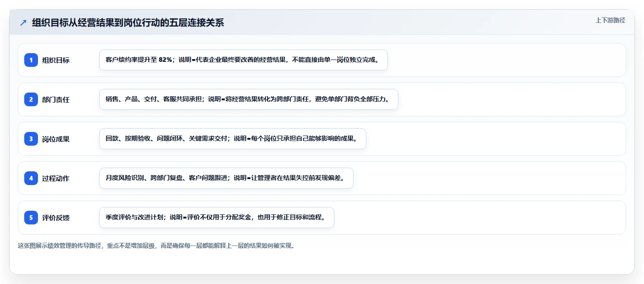Viewport: 644px width, 284px height.
Task: Select the 过程动作 layer label
Action: 56,178
